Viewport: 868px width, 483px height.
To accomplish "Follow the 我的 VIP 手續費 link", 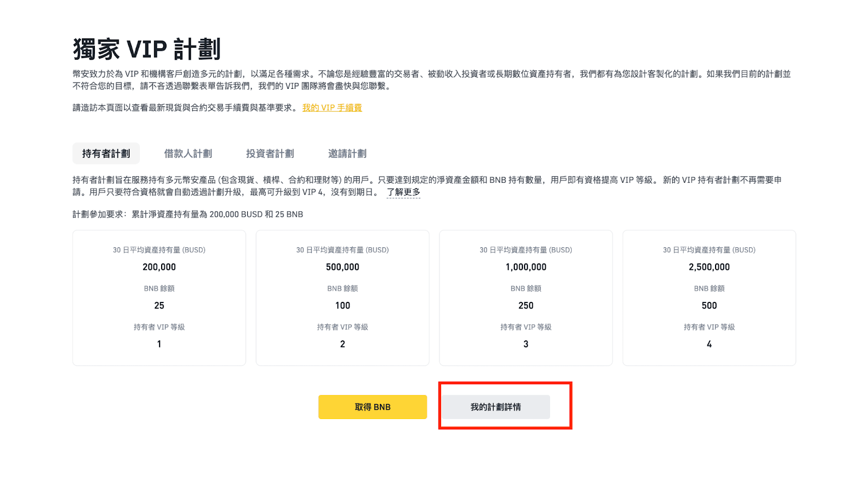I will (x=332, y=108).
